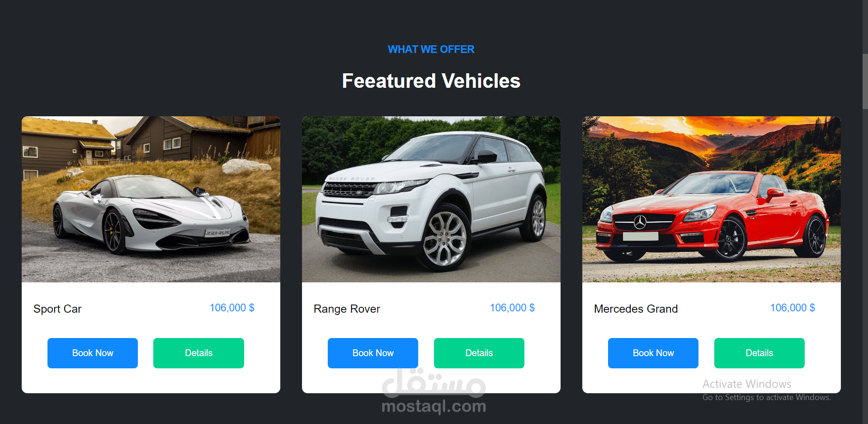The width and height of the screenshot is (868, 424).
Task: Select the white Range Rover photo
Action: click(431, 200)
